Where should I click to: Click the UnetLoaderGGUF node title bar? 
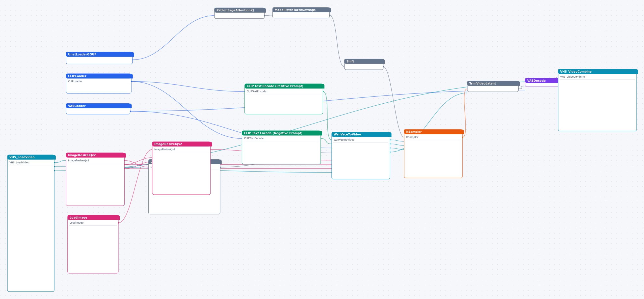point(100,54)
